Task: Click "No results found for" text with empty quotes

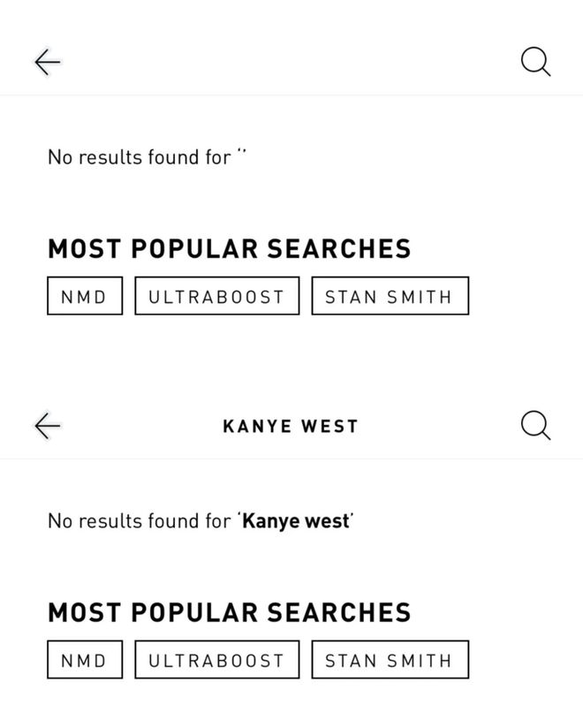Action: (x=139, y=157)
